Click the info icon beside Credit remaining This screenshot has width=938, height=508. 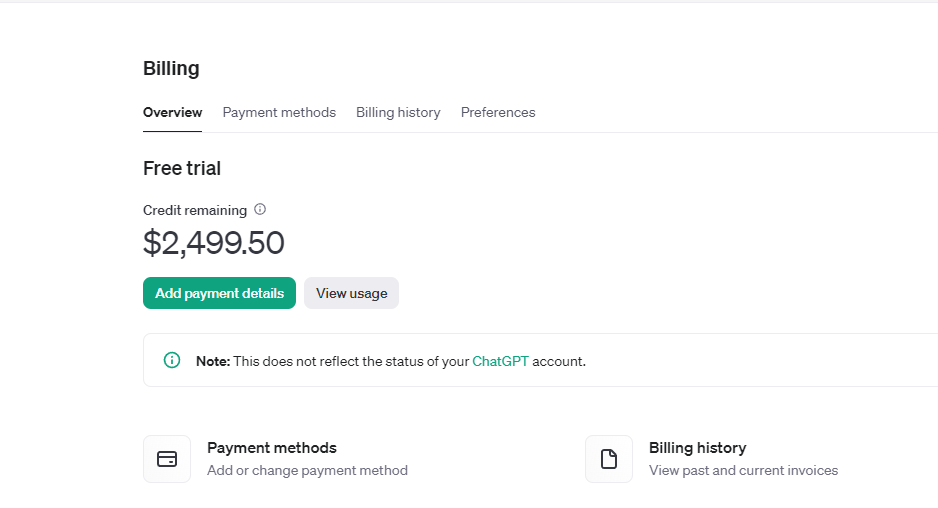pos(260,209)
